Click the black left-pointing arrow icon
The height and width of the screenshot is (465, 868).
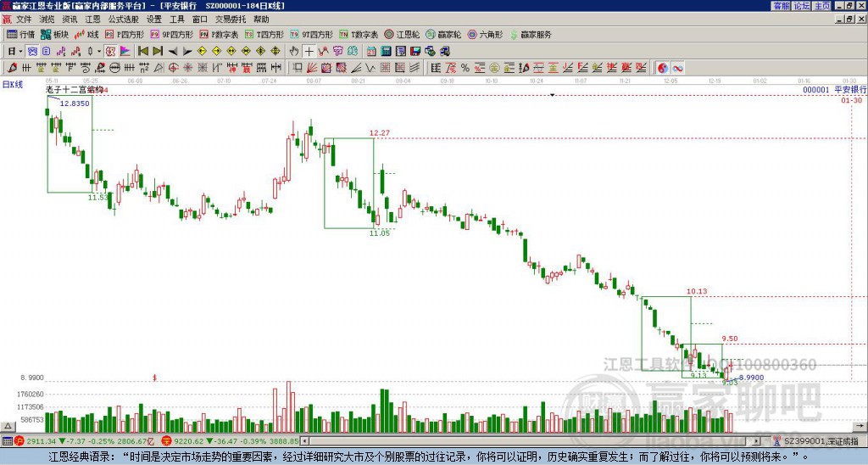coord(173,51)
